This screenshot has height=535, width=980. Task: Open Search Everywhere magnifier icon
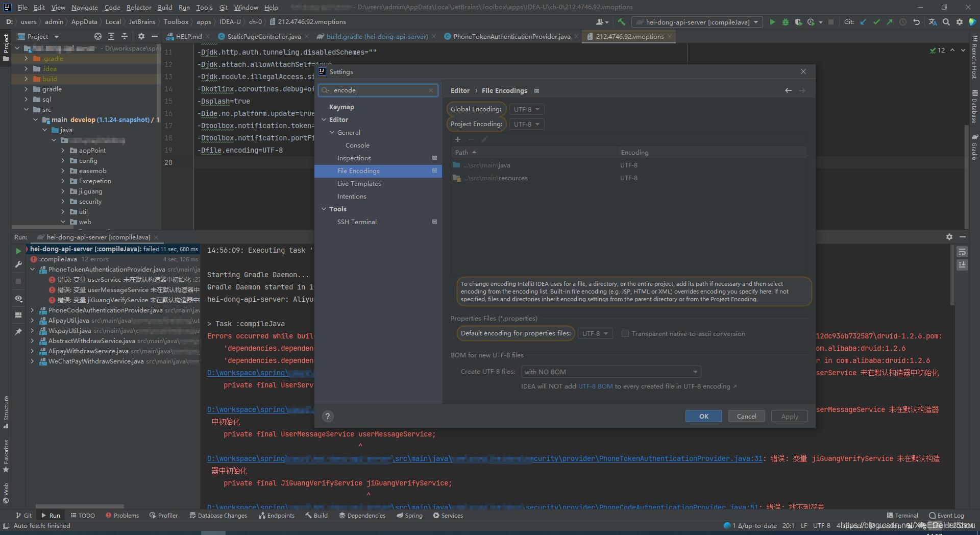[946, 22]
